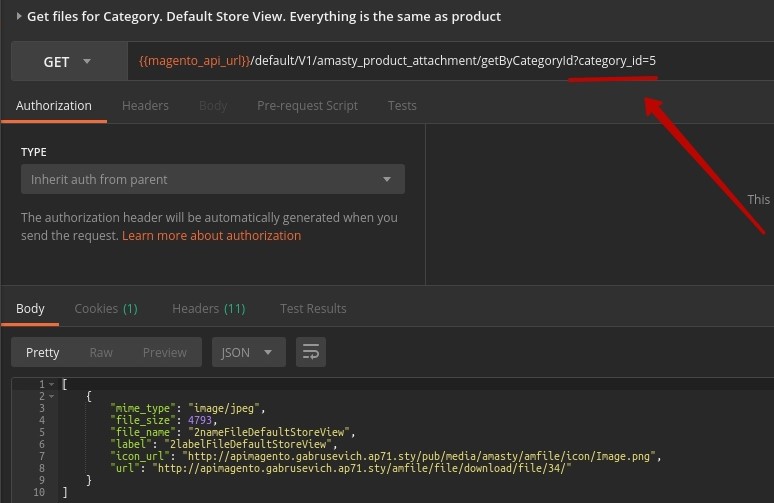Screen dimensions: 774x503
Task: Collapse the JSON object at line 2
Action: [x=52, y=397]
